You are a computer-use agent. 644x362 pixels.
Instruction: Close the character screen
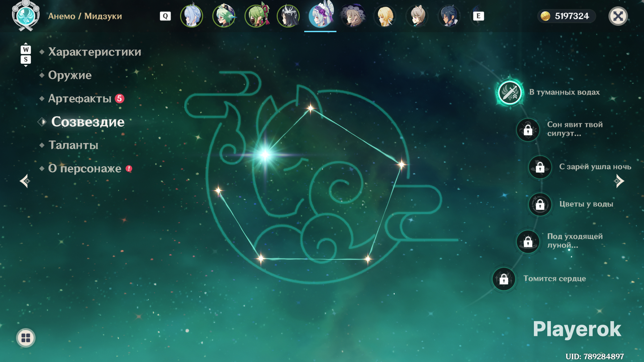pyautogui.click(x=618, y=16)
